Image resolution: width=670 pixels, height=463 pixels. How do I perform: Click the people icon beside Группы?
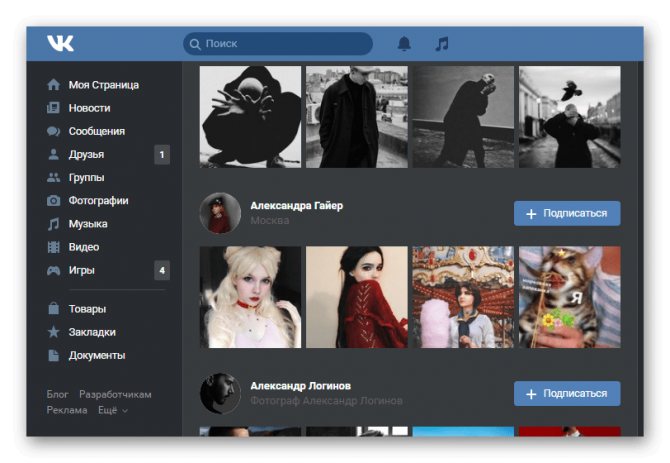tap(53, 177)
